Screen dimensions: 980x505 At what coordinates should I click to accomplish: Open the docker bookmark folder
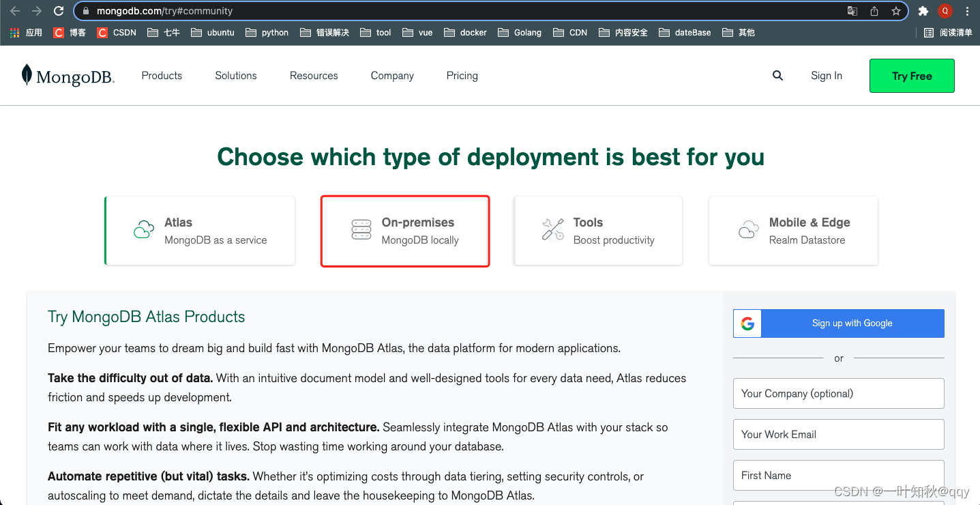click(x=465, y=32)
